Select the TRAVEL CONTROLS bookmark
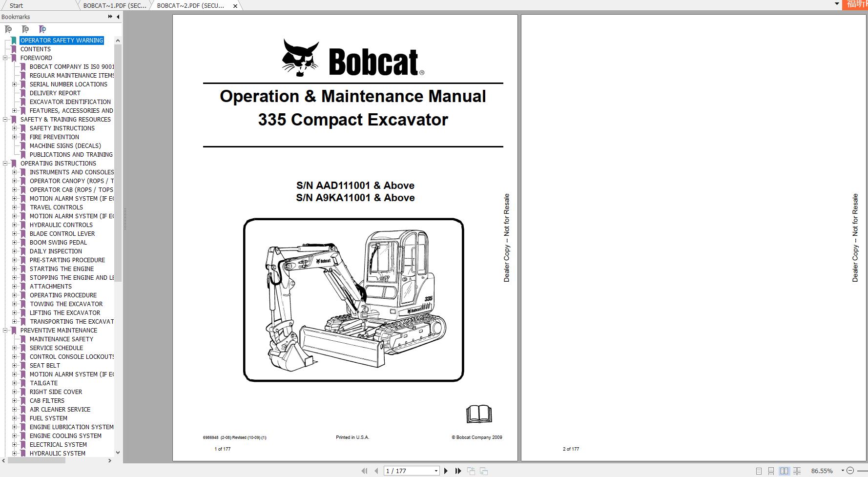This screenshot has height=477, width=868. point(57,207)
